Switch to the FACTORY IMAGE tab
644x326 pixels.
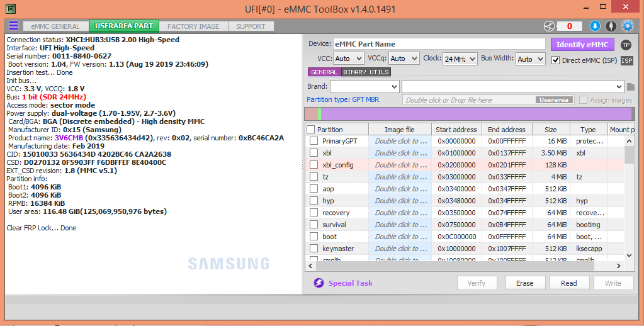click(193, 26)
